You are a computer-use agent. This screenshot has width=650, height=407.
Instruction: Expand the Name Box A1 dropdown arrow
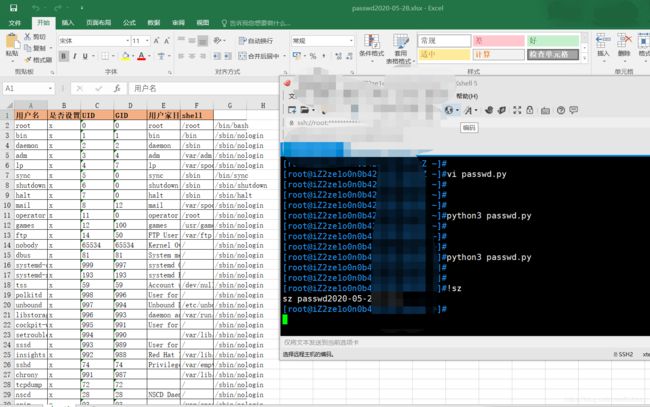pyautogui.click(x=50, y=88)
